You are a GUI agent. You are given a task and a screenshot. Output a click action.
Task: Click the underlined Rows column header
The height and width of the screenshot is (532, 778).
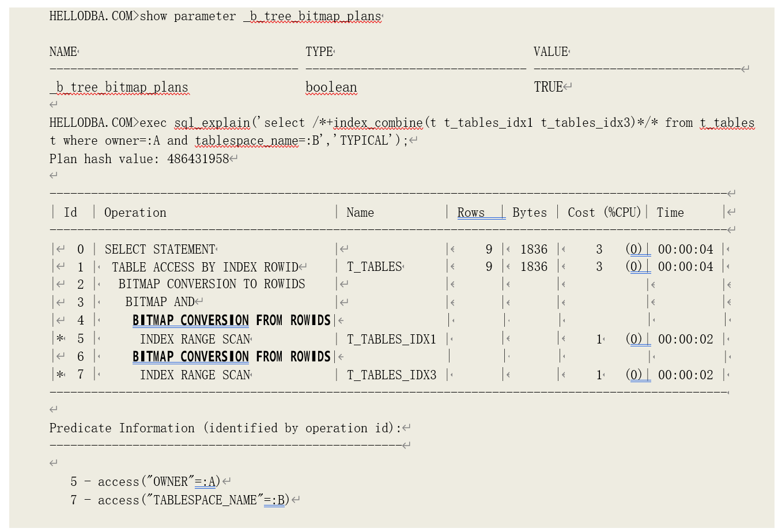click(471, 213)
